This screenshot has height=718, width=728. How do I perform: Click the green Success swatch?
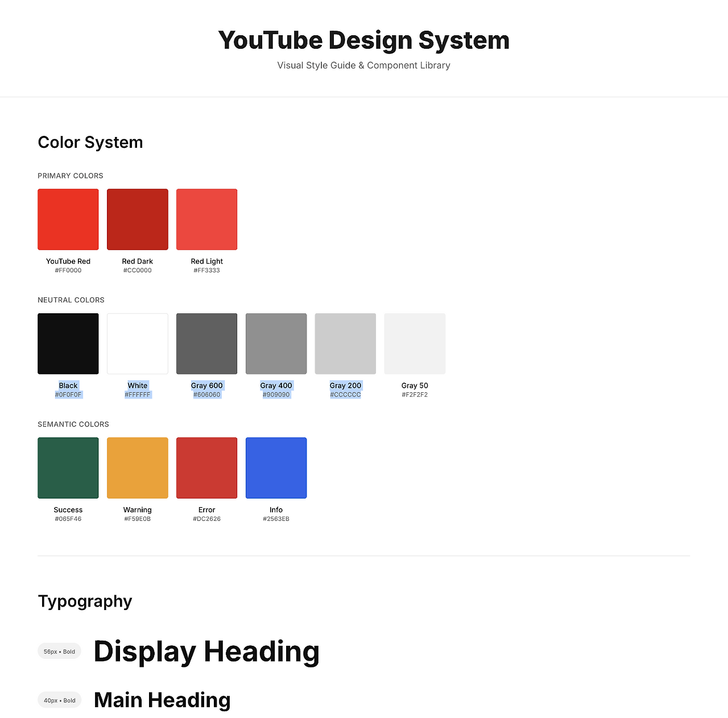click(68, 468)
